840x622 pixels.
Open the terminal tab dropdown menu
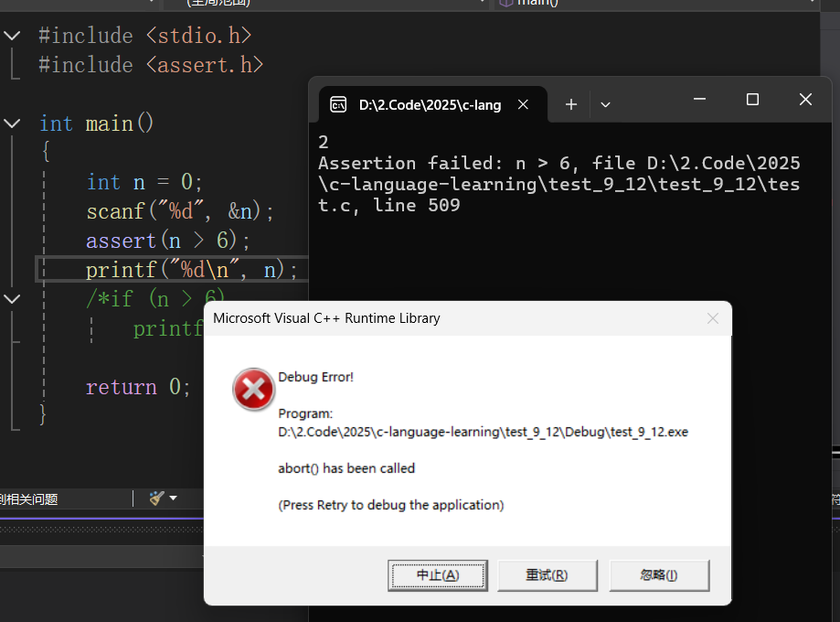[x=605, y=104]
